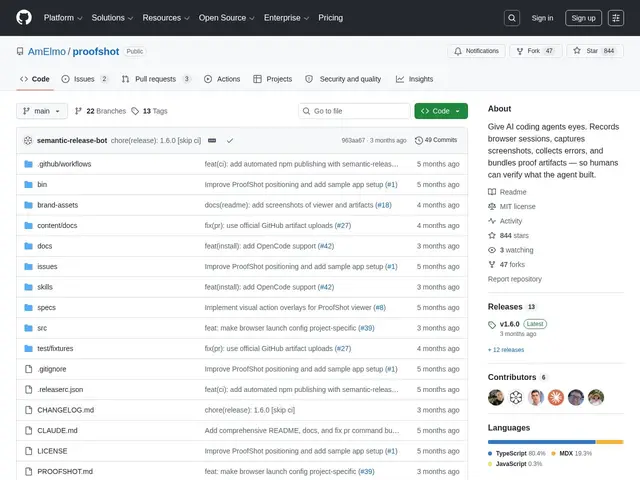Screen dimensions: 640x480
Task: Toggle Notifications for this repository
Action: [476, 51]
